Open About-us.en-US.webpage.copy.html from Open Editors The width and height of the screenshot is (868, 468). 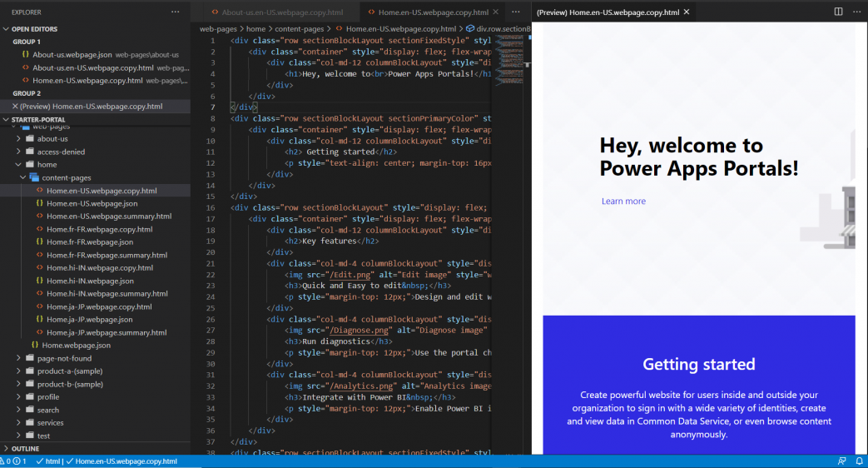[x=95, y=67]
